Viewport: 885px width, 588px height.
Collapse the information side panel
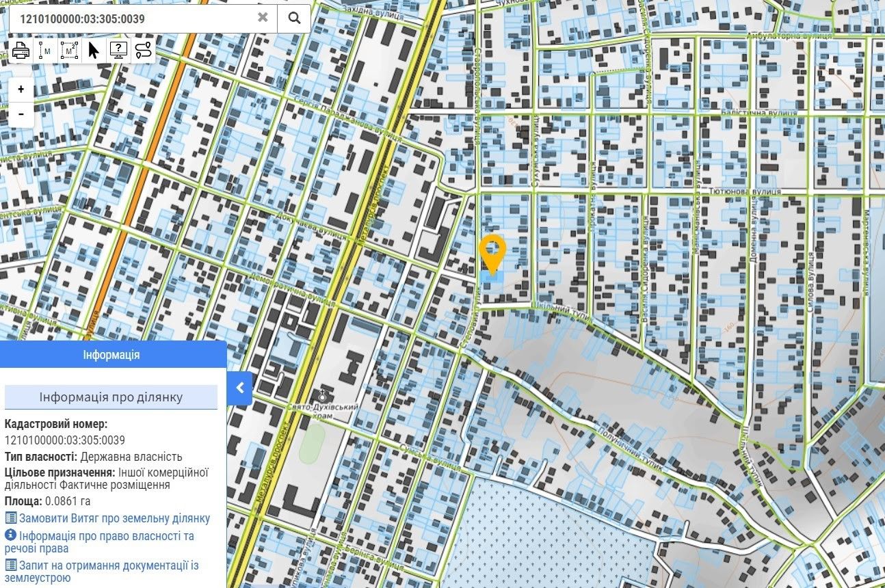click(x=240, y=388)
